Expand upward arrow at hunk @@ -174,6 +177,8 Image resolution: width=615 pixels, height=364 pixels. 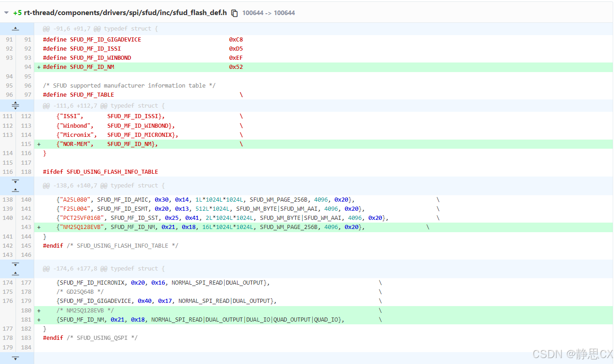coord(15,273)
